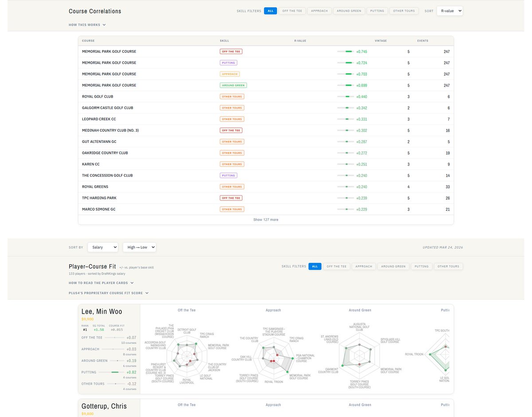Screen dimensions: 532x417
Task: Click the +0.440 R-value bar
Action: pos(346,97)
